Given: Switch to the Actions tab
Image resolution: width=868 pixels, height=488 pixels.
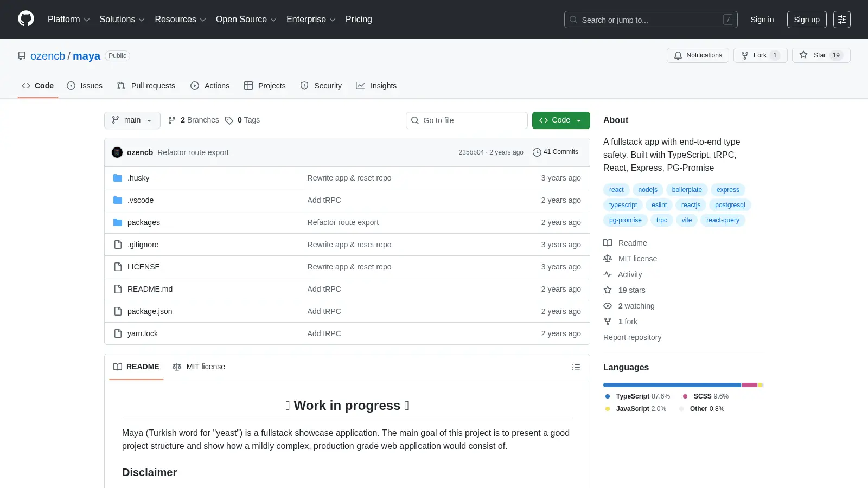Looking at the screenshot, I should (x=210, y=86).
